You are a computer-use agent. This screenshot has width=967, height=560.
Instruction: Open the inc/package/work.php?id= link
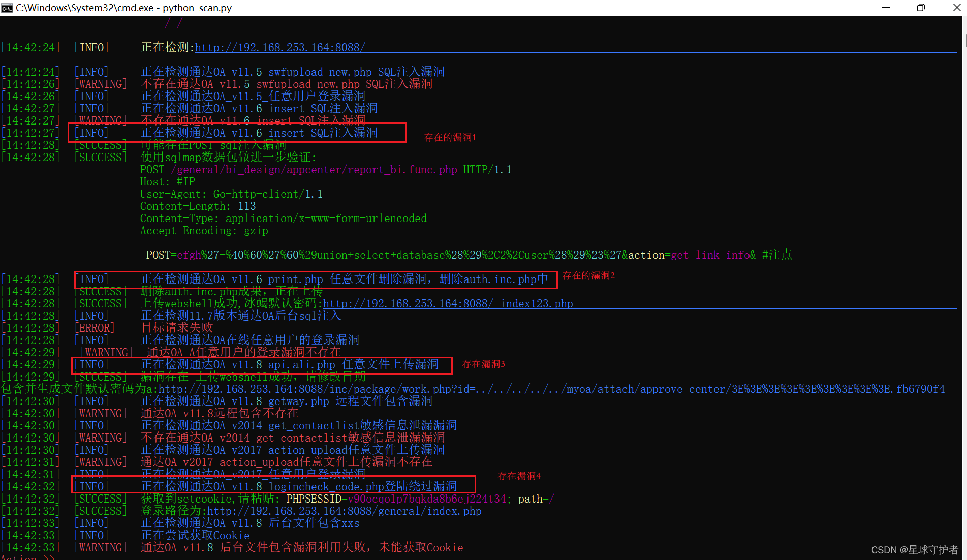click(551, 389)
